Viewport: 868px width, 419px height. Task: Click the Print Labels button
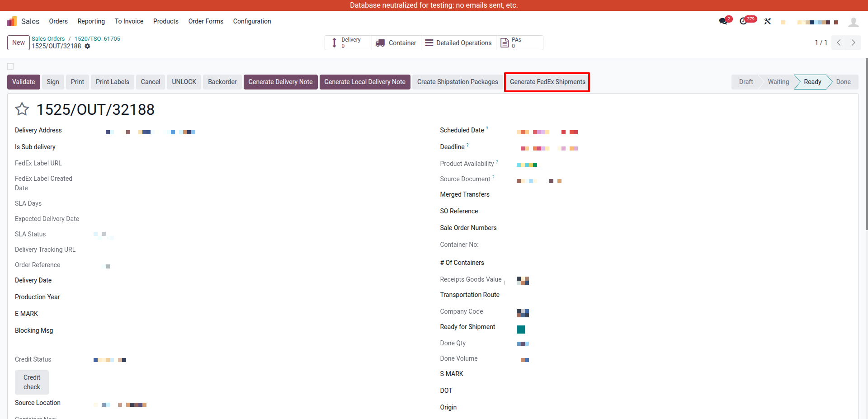tap(113, 82)
